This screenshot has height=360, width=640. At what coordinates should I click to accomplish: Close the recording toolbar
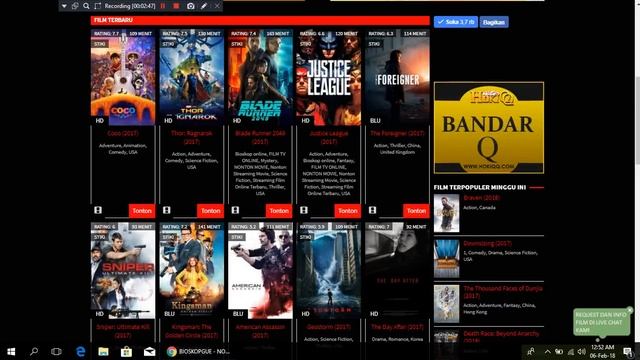[217, 6]
